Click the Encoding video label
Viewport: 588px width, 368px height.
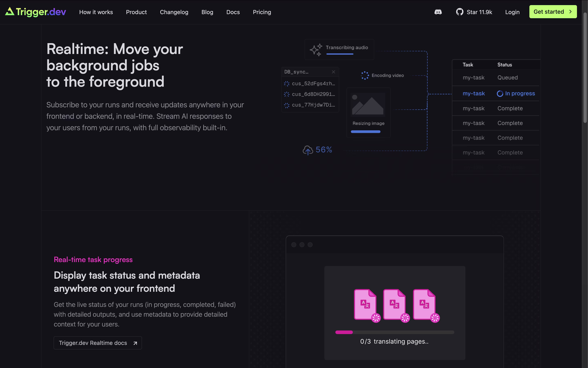(x=388, y=75)
